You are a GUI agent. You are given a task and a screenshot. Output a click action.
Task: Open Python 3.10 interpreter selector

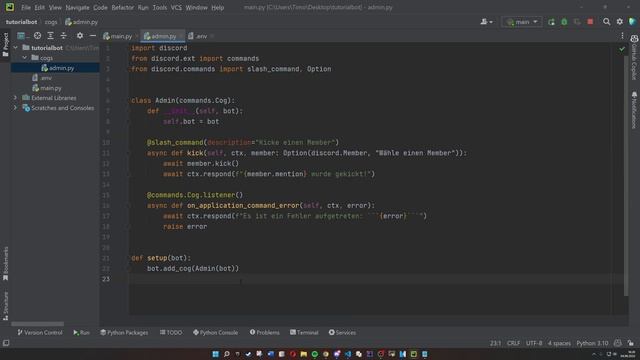(x=592, y=343)
